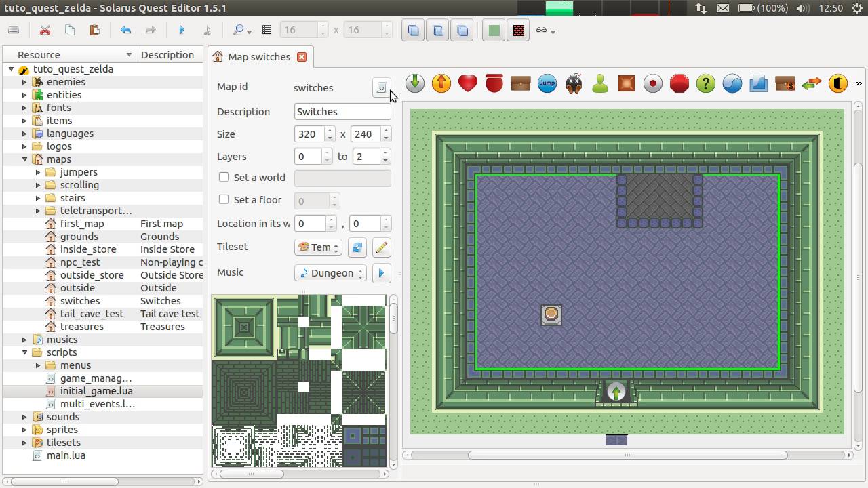Image resolution: width=868 pixels, height=488 pixels.
Task: Open the glasses entity visibility dropdown
Action: pyautogui.click(x=546, y=30)
